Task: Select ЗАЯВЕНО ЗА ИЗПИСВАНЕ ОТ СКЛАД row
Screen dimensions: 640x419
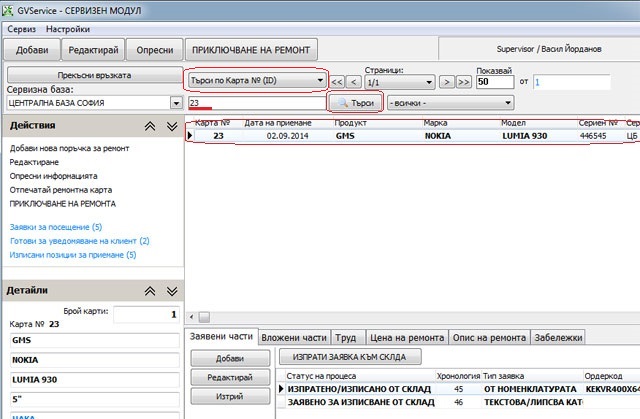Action: 458,402
